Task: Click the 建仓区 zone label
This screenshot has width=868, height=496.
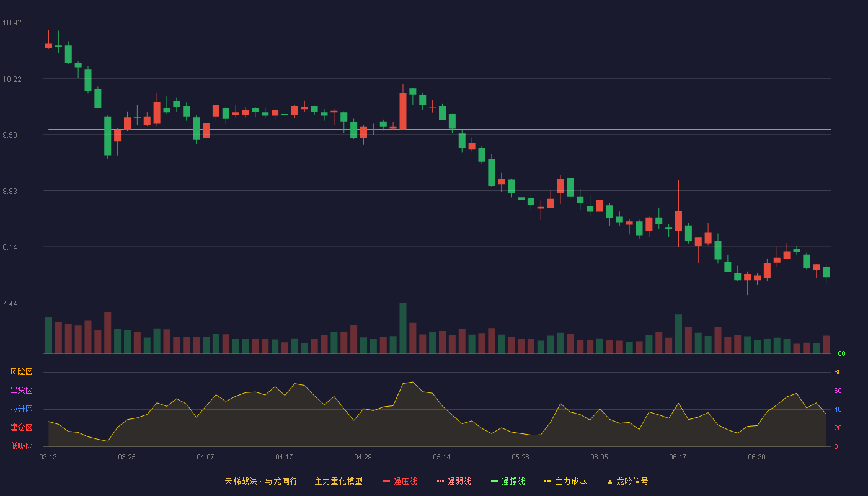Action: (x=21, y=428)
